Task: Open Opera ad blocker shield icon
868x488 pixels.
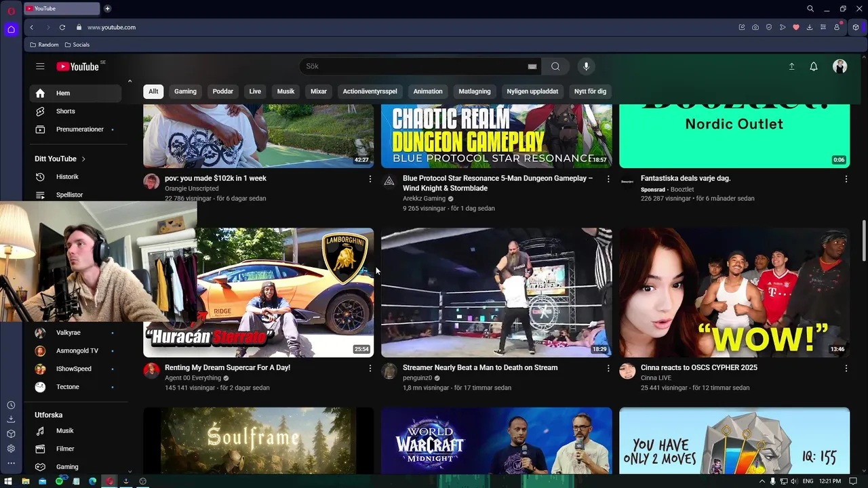Action: pos(769,27)
